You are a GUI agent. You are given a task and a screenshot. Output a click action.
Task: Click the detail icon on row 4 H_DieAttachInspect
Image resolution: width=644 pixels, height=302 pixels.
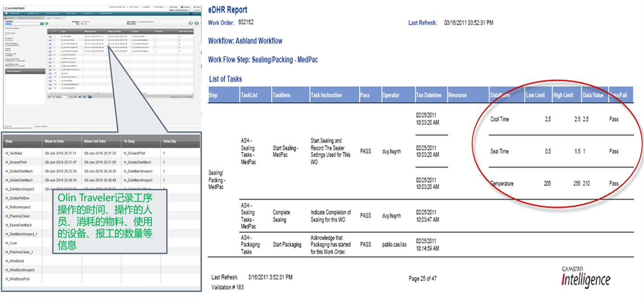pos(50,51)
